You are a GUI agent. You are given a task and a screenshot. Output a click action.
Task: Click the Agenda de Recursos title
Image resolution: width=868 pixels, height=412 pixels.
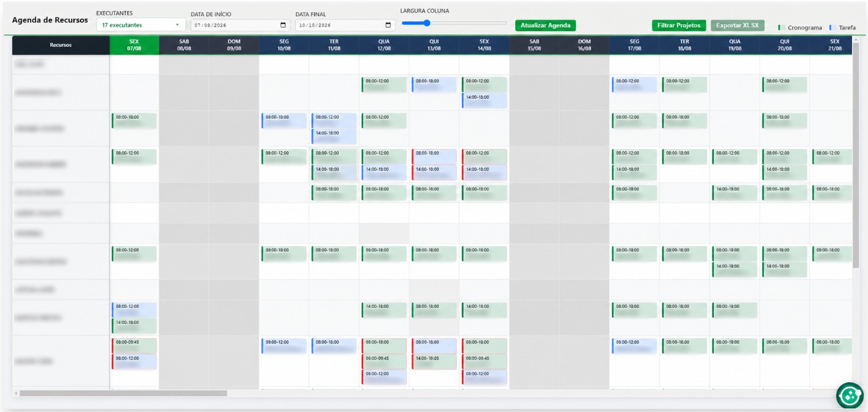coord(50,20)
